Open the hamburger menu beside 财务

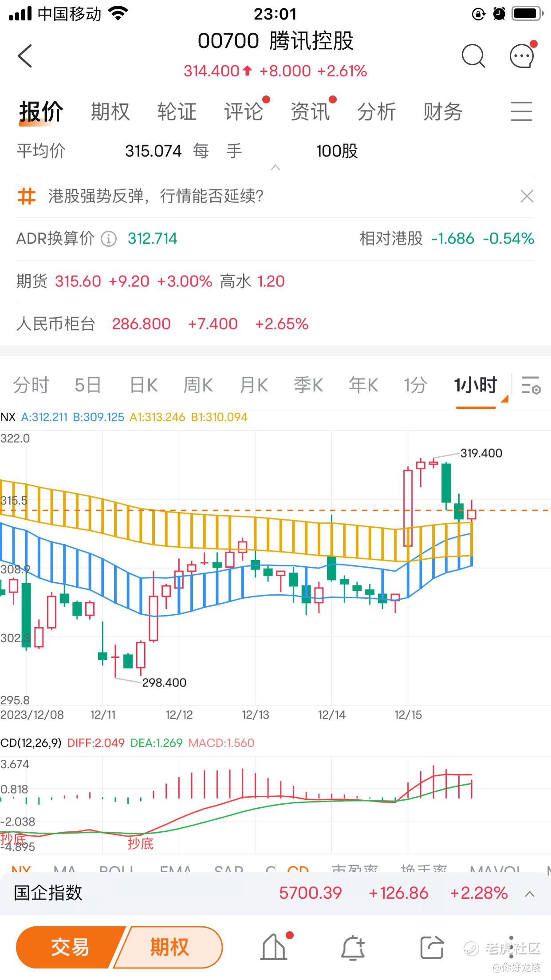tap(521, 111)
